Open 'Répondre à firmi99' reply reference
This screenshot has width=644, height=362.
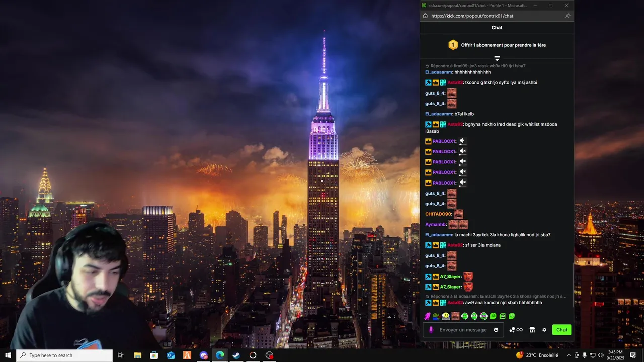pyautogui.click(x=475, y=66)
